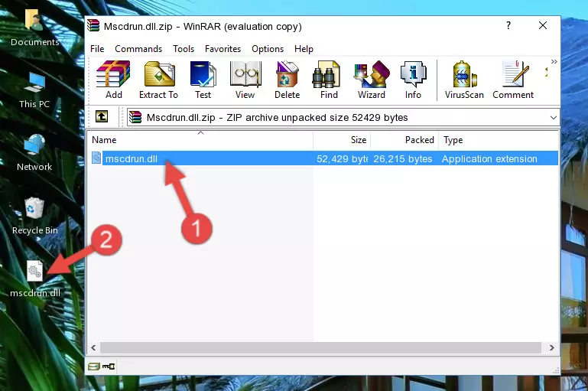Image resolution: width=588 pixels, height=391 pixels.
Task: Click the horizontal scrollbar left arrow
Action: [x=94, y=348]
